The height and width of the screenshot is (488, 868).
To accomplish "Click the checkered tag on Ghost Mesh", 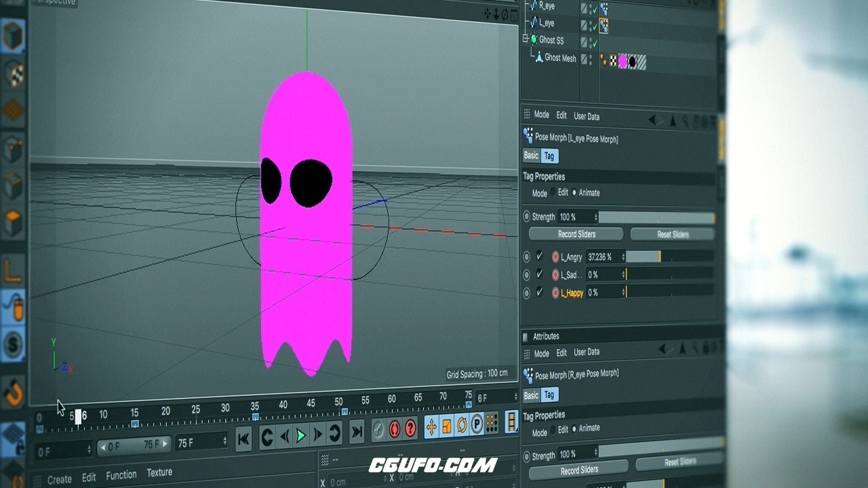I will (613, 61).
